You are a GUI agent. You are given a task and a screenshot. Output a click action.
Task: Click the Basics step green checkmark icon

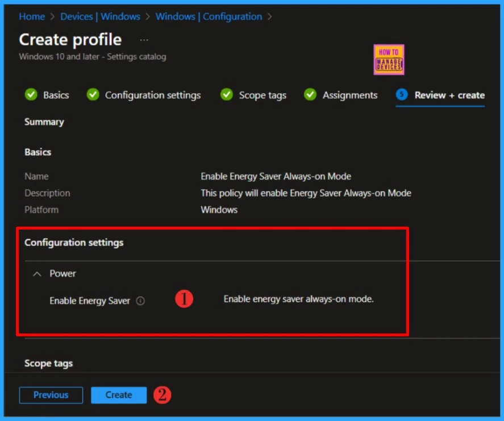pyautogui.click(x=31, y=95)
